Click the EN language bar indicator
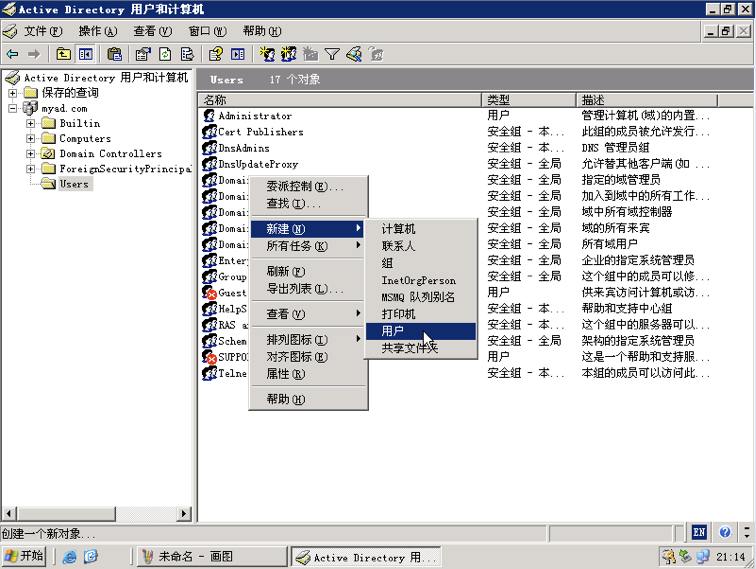Image resolution: width=756 pixels, height=569 pixels. point(699,532)
